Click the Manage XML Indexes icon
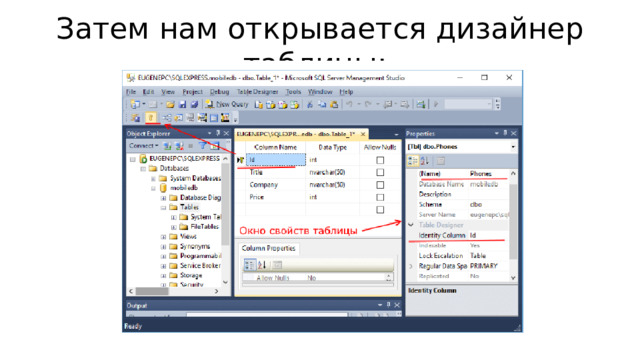Screen dimensions: 640x360 (x=202, y=118)
